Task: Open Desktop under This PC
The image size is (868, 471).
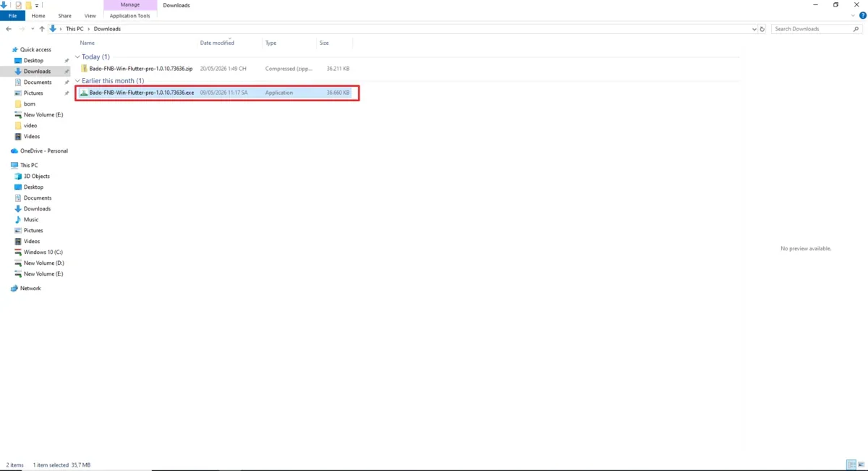Action: [33, 187]
